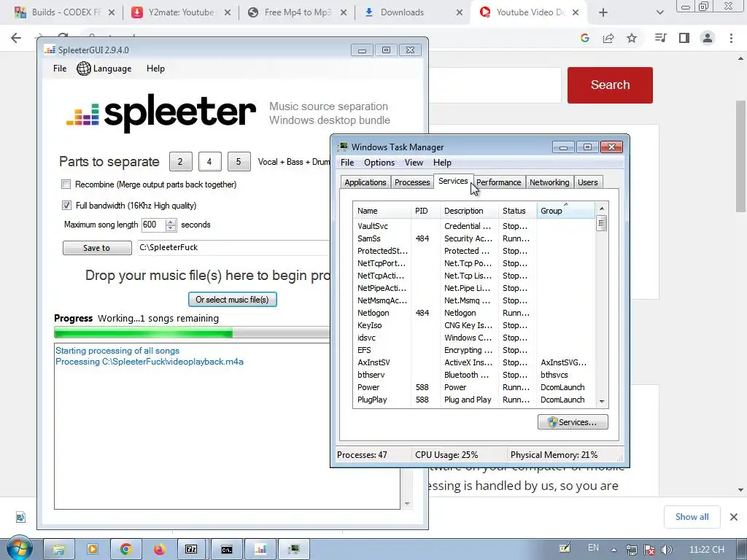Click the Google icon in Chrome address bar
This screenshot has width=747, height=560.
point(585,38)
